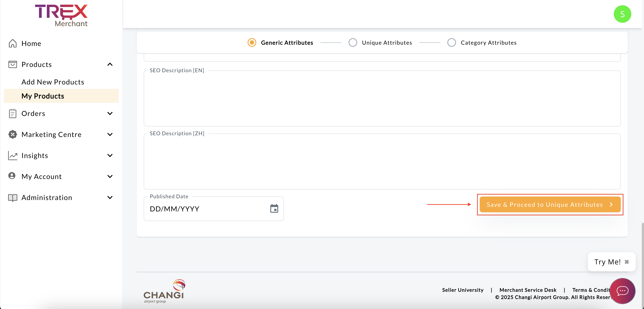Click Save & Proceed to Unique Attributes
This screenshot has width=644, height=309.
coord(550,205)
